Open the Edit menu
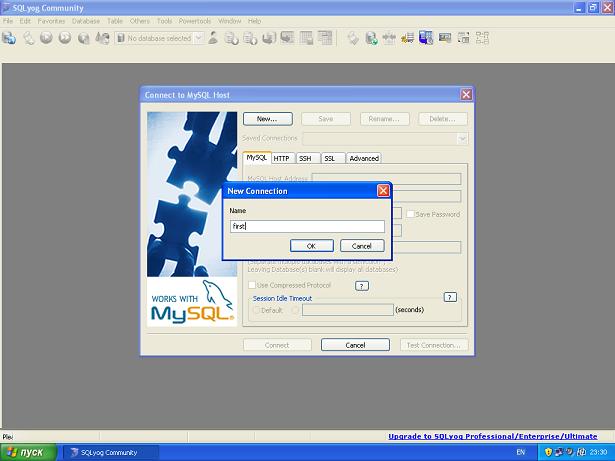 click(25, 21)
